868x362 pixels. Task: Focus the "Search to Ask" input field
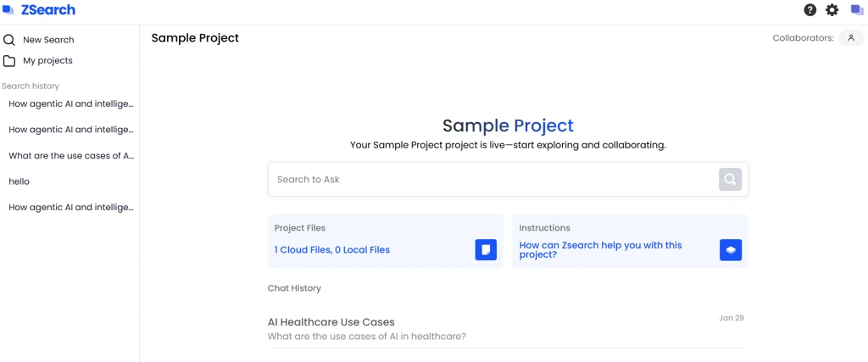point(492,180)
